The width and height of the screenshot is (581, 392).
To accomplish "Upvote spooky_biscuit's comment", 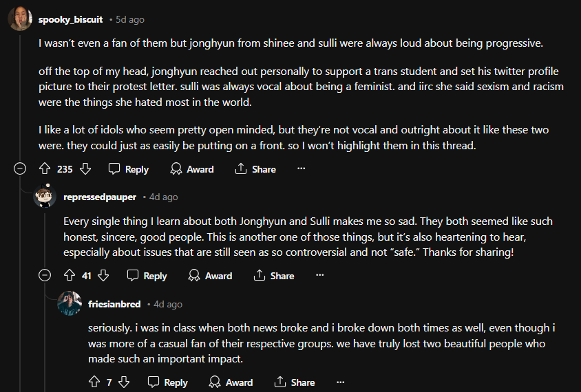I will [x=45, y=169].
